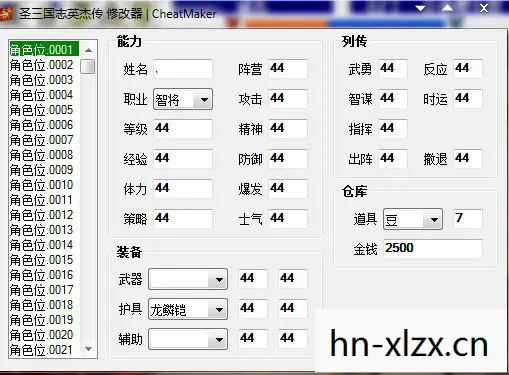Select 角色位.0010 in the list
The width and height of the screenshot is (509, 375).
(44, 185)
